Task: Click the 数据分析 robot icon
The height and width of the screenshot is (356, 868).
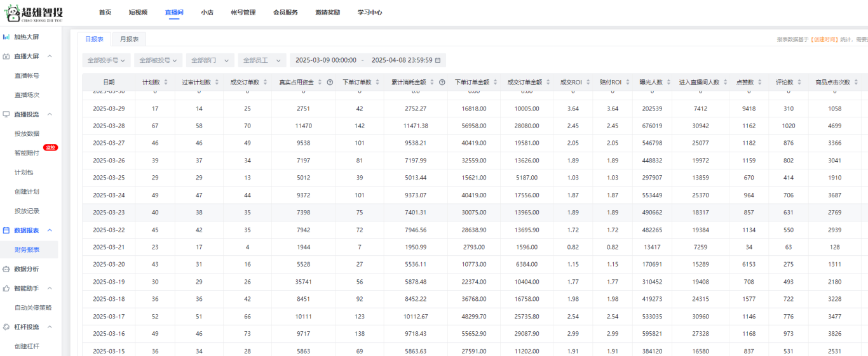Action: 6,269
